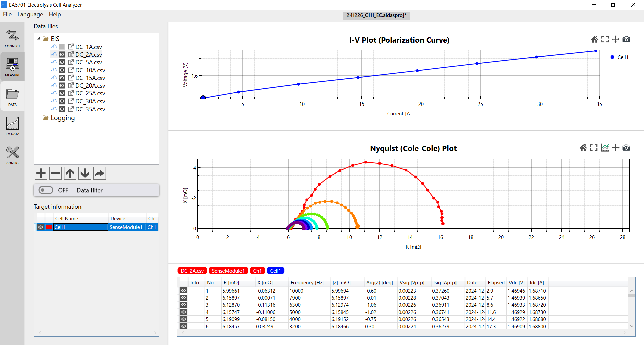Open the CONNECT panel in sidebar
The height and width of the screenshot is (345, 644).
(12, 38)
